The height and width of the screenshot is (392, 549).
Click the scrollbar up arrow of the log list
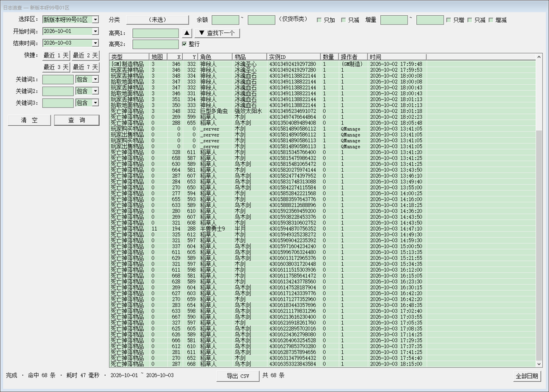(x=539, y=57)
